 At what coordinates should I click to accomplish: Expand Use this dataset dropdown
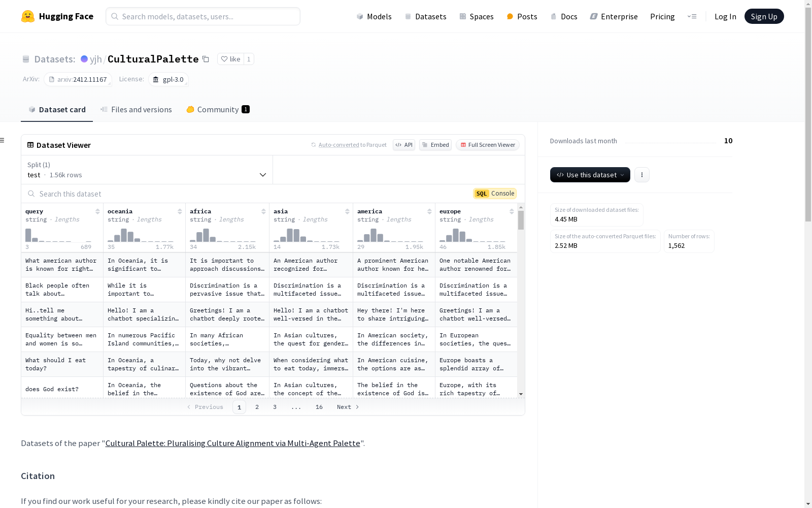coord(590,175)
